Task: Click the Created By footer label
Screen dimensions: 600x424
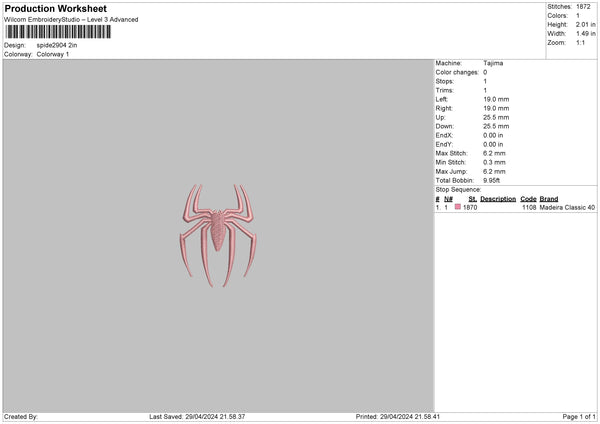Action: point(21,416)
